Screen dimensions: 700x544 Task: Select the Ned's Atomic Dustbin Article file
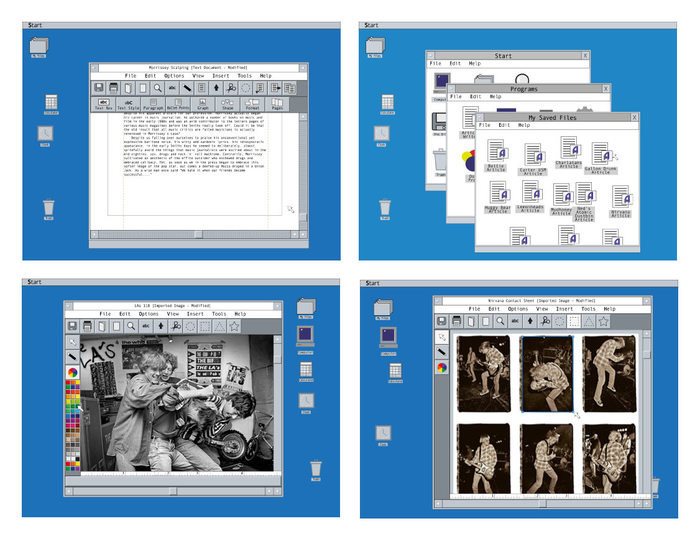tap(584, 202)
